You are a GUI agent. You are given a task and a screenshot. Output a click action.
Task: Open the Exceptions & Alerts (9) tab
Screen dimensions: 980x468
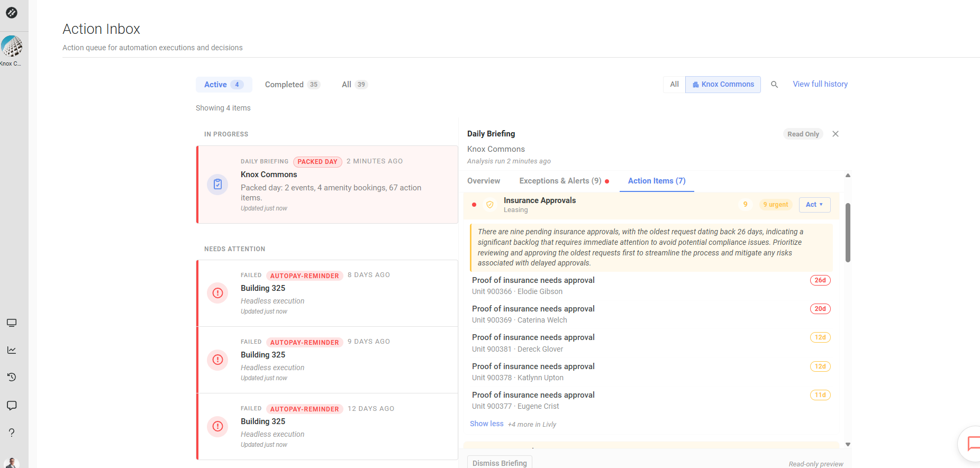coord(564,181)
